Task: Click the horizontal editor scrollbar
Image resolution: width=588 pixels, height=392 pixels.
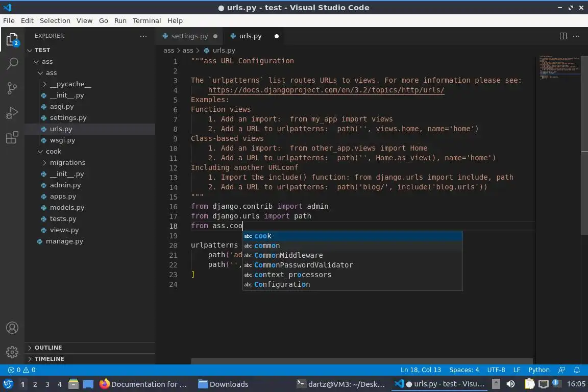Action: (x=361, y=361)
